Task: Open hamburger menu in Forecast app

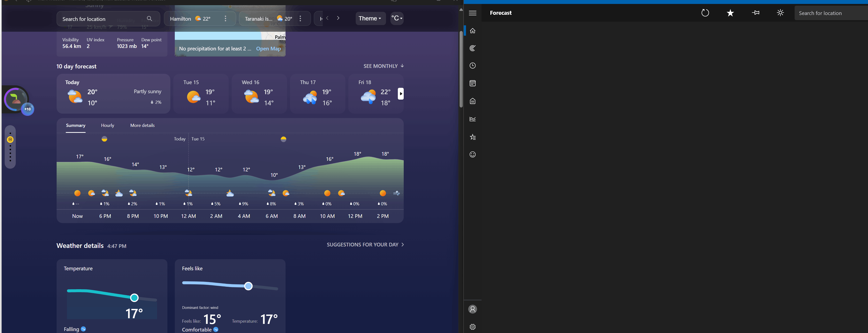Action: coord(472,13)
